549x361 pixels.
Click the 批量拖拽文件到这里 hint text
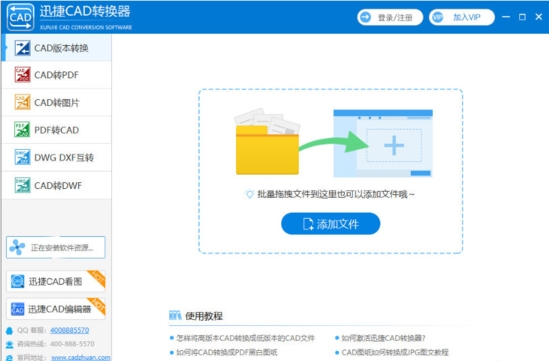coord(336,194)
